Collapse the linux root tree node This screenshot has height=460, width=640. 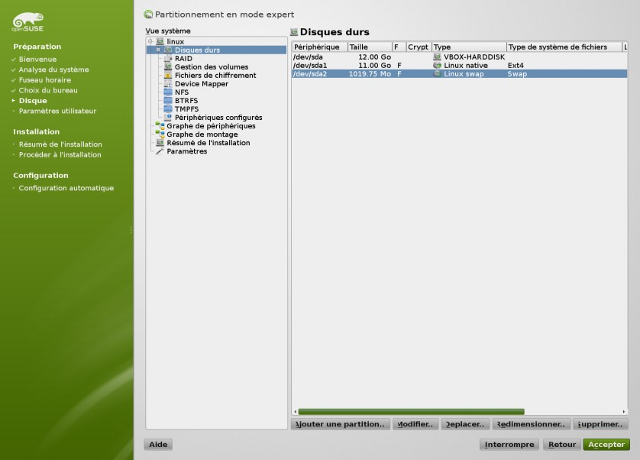pos(150,41)
